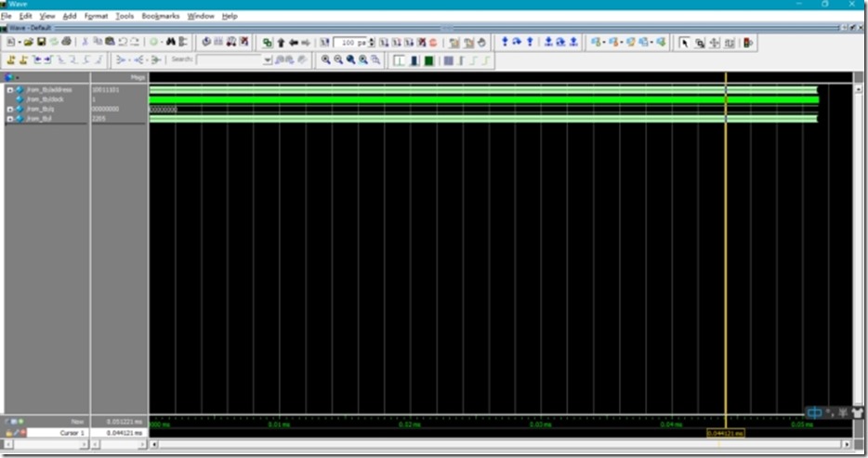Click the yellow cursor line in the waveform
The width and height of the screenshot is (868, 458).
[725, 249]
